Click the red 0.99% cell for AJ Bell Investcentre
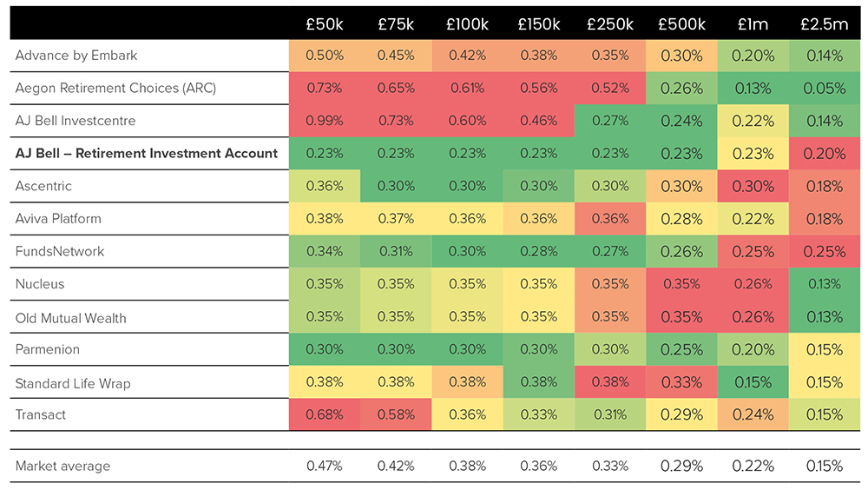 (x=324, y=121)
